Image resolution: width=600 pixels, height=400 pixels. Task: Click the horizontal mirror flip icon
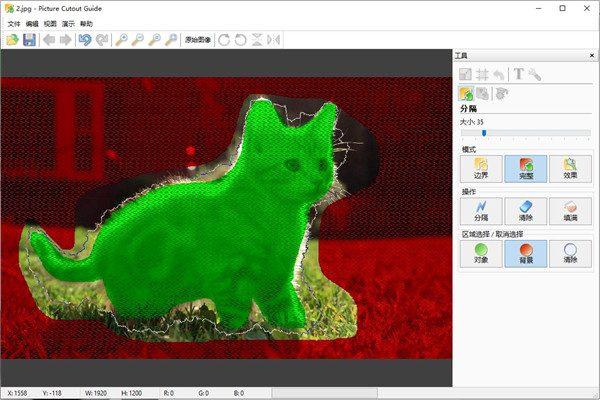pyautogui.click(x=273, y=40)
